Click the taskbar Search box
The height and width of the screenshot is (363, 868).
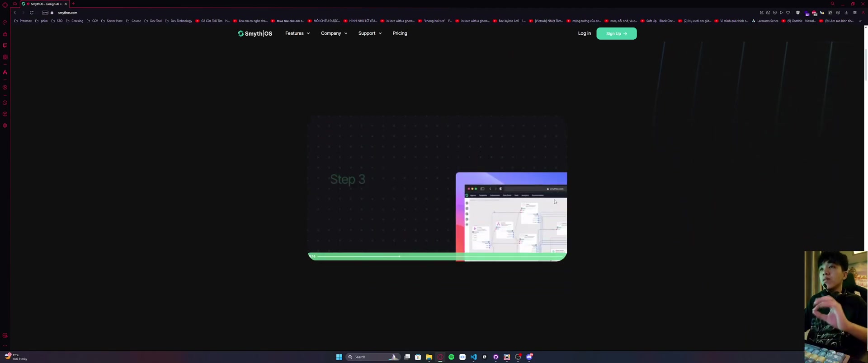pyautogui.click(x=373, y=357)
